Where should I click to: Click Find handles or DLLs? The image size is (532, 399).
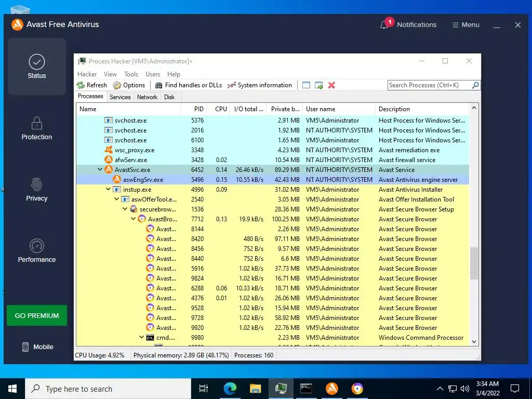pos(189,85)
